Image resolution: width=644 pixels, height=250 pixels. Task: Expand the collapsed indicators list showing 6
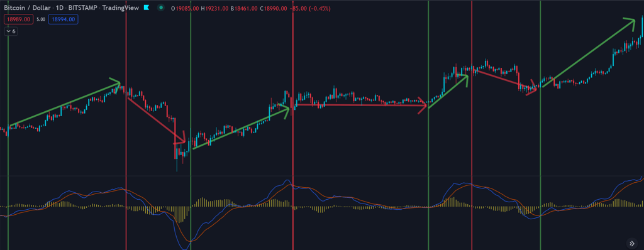[11, 31]
